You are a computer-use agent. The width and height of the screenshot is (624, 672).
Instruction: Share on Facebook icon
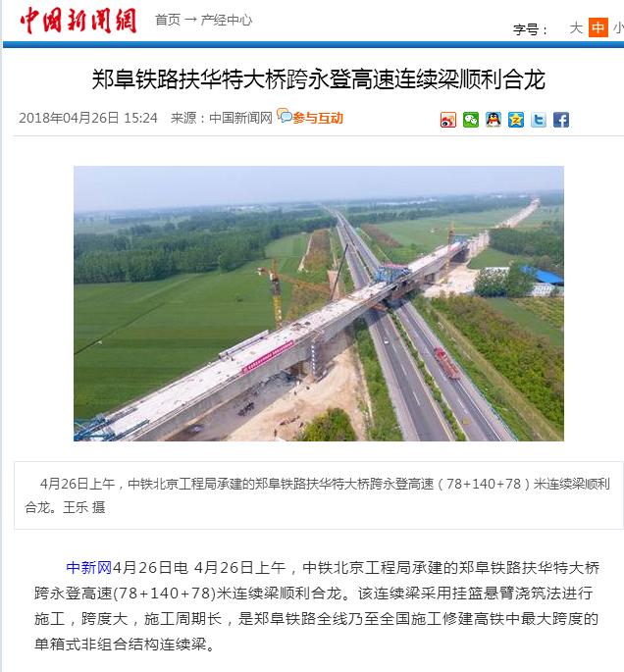click(x=561, y=120)
